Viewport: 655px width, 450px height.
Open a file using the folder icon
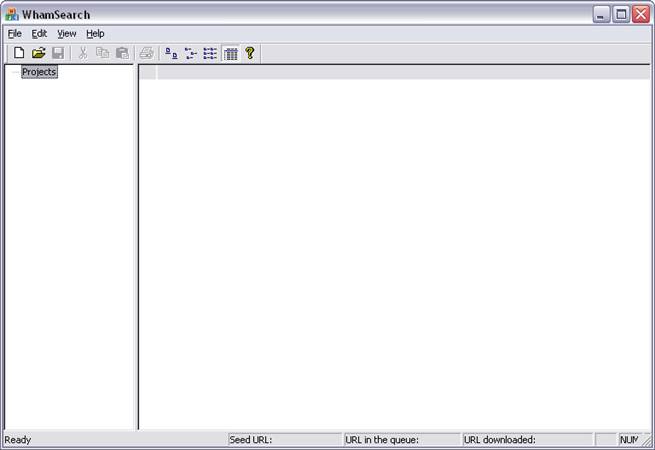pos(38,53)
